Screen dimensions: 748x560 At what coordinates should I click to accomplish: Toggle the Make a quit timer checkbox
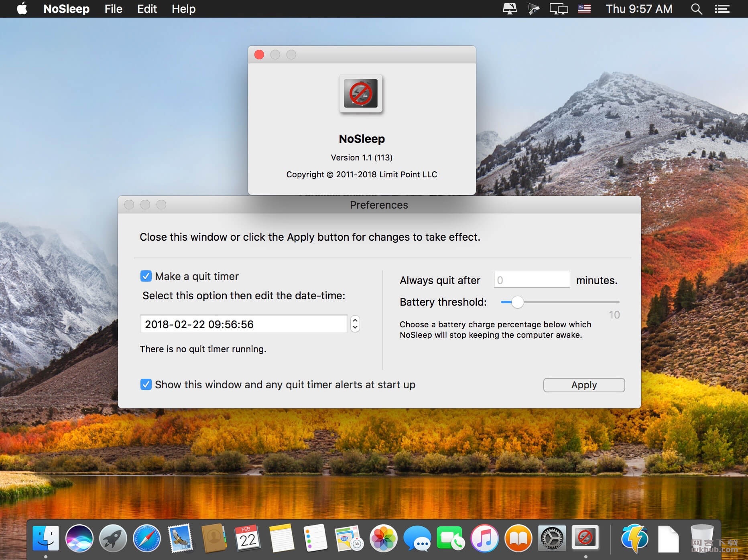(x=146, y=276)
